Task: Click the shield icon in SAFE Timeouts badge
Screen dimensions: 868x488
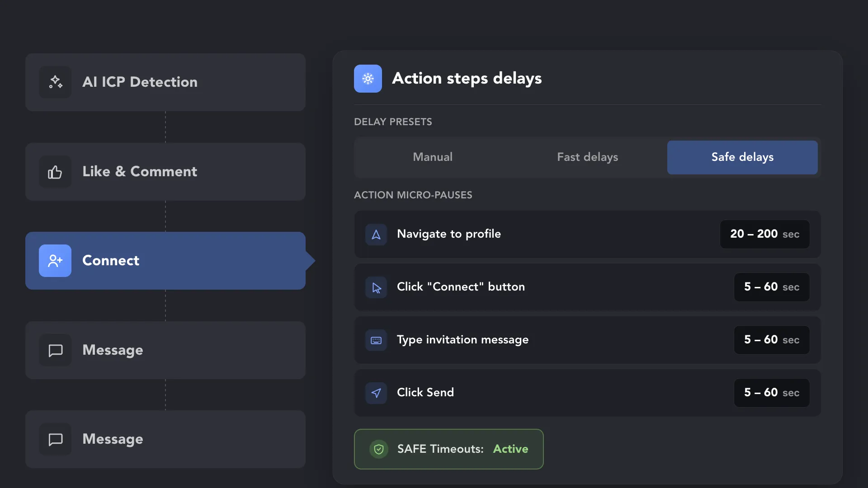Action: pos(379,449)
